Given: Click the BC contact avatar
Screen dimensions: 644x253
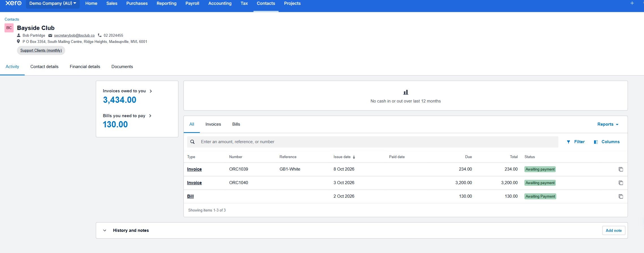Looking at the screenshot, I should (x=9, y=28).
